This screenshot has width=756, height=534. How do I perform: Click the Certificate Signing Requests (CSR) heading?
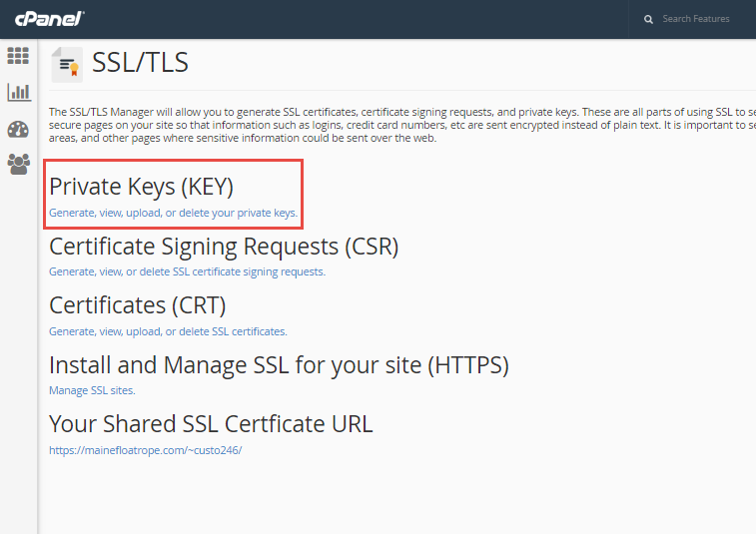224,246
